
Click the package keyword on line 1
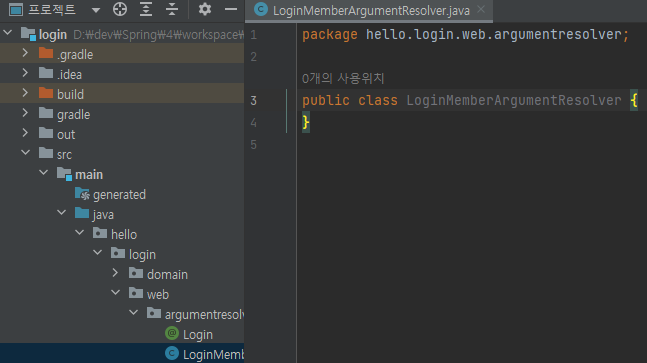click(330, 35)
